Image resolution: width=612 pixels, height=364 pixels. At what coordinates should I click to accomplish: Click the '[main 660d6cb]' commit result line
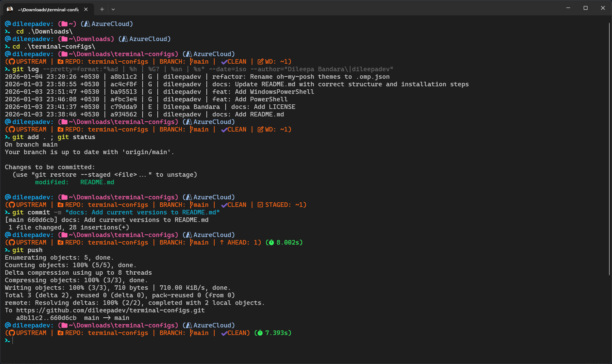(107, 220)
